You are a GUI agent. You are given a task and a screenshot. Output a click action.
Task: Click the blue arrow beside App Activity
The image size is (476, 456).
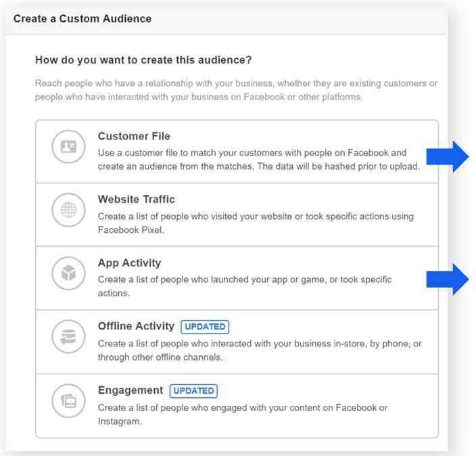pos(448,279)
